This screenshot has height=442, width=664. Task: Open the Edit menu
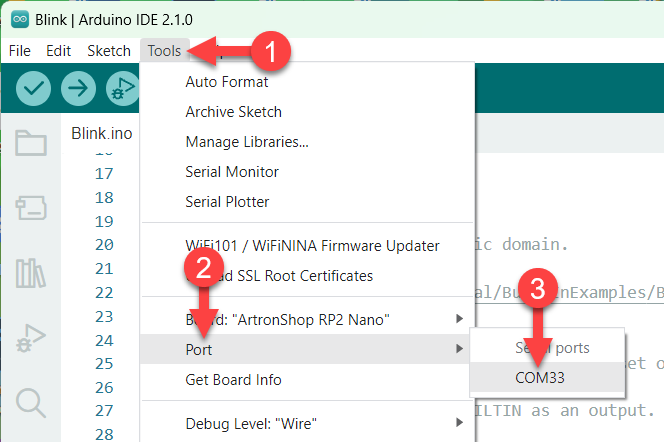[58, 51]
